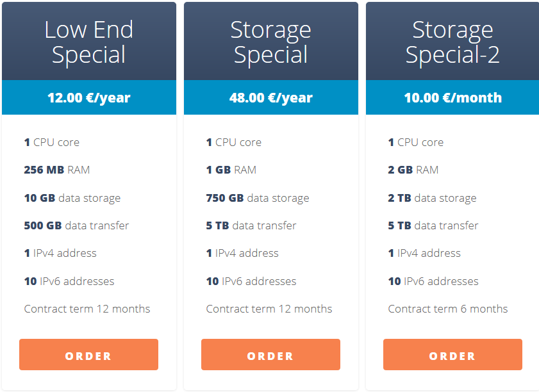Click the 12.00 €/year price banner
Screen dimensions: 539x392
click(88, 98)
